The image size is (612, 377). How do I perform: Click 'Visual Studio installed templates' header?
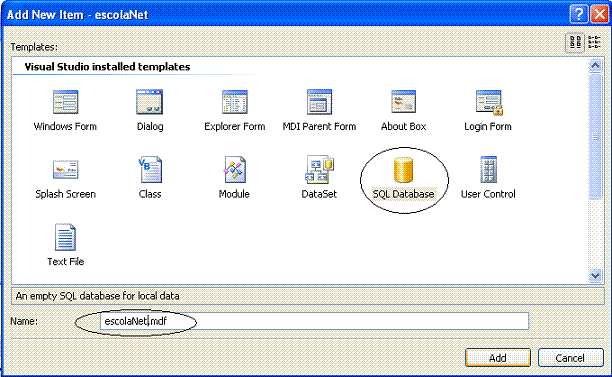107,67
